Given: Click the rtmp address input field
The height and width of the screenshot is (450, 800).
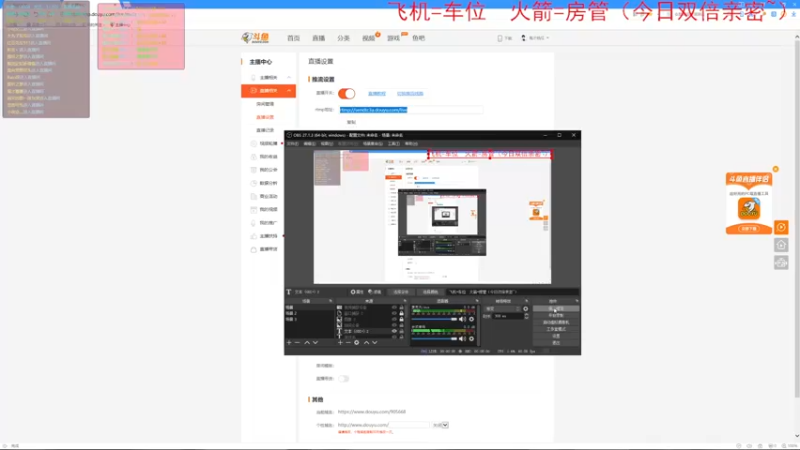Looking at the screenshot, I should [411, 110].
